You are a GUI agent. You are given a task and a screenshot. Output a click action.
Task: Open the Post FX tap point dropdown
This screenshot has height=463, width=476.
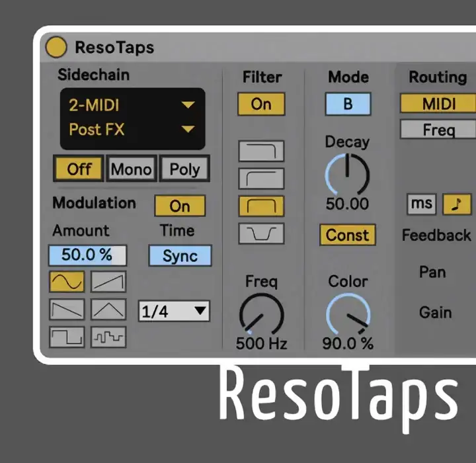coord(132,130)
